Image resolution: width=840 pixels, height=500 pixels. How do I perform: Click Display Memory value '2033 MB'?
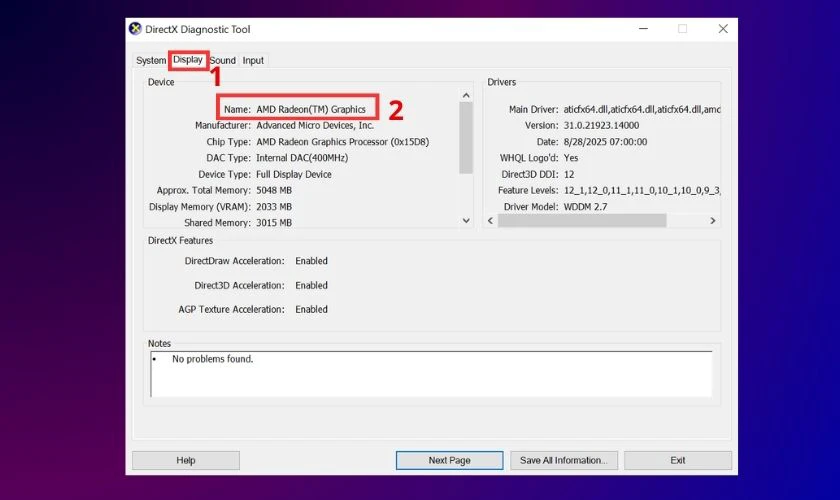274,207
